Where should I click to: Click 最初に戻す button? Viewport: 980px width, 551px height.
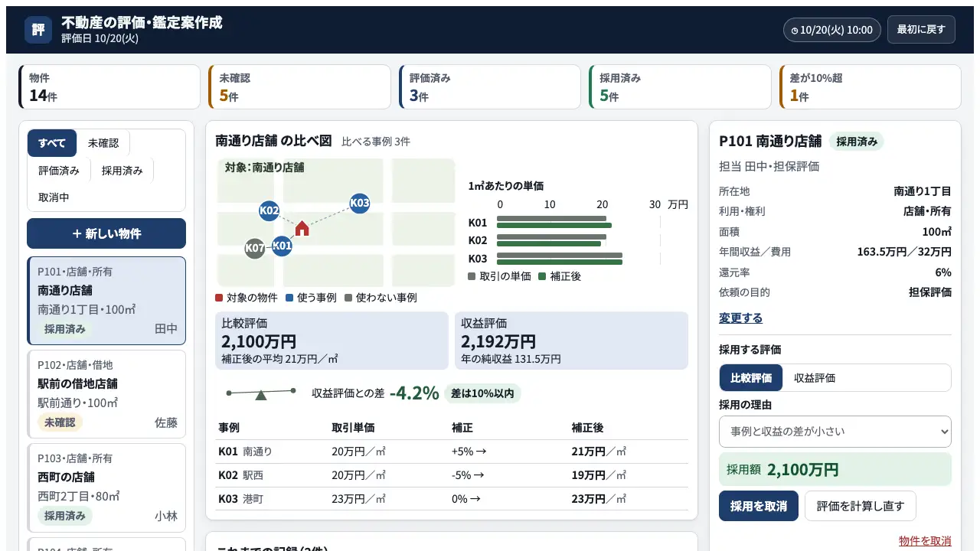tap(921, 29)
